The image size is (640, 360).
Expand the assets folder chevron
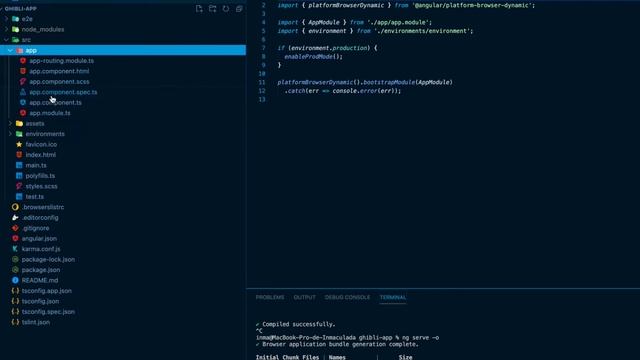pyautogui.click(x=10, y=123)
